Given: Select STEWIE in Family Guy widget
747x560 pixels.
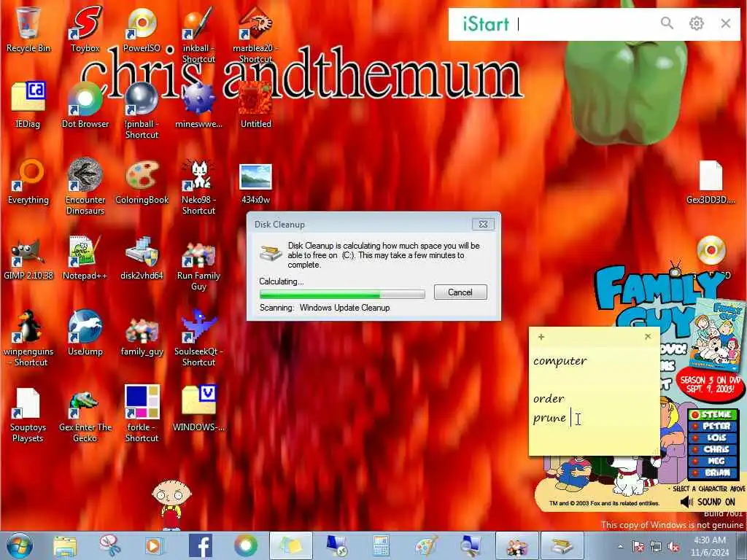Looking at the screenshot, I should [x=713, y=415].
